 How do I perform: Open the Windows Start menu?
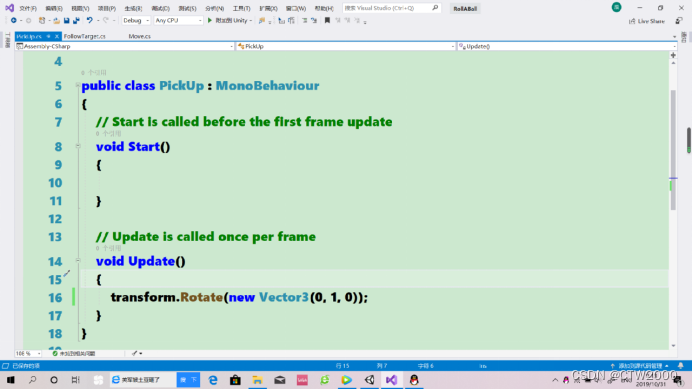11,380
